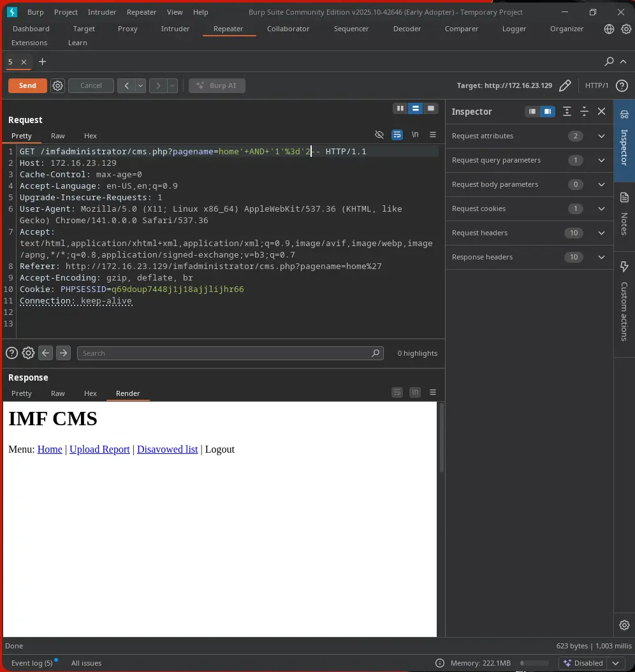Image resolution: width=635 pixels, height=672 pixels.
Task: Click the Upload Report link
Action: (99, 449)
